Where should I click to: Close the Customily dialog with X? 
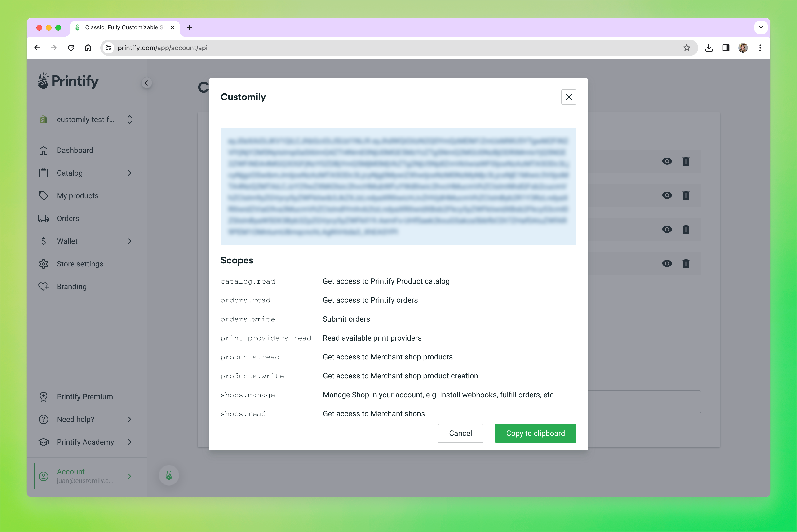(569, 97)
